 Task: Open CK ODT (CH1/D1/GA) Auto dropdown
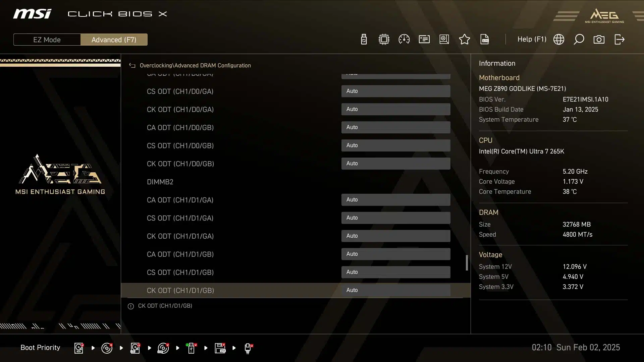(x=396, y=236)
